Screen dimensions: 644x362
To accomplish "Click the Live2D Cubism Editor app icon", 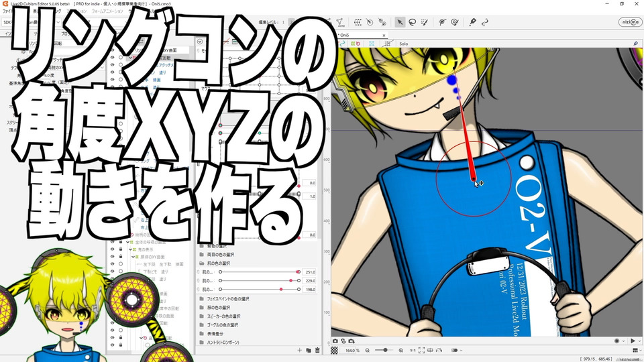I will (x=5, y=4).
